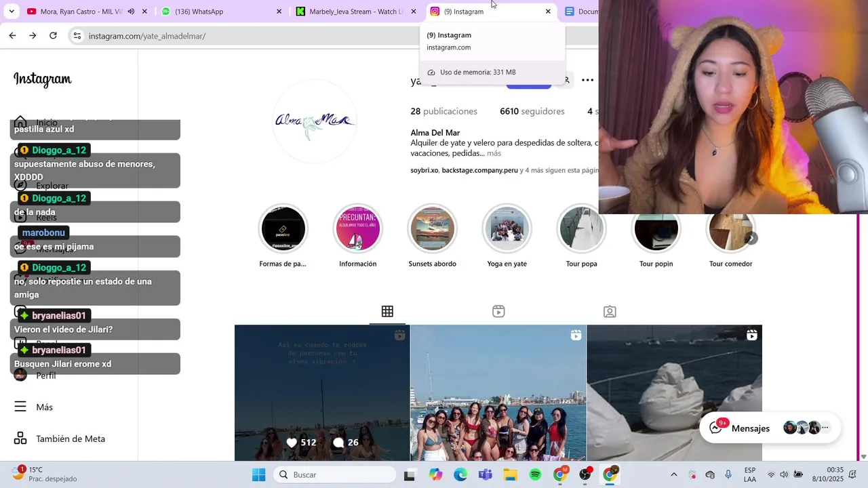Open Más menu in Instagram sidebar
Image resolution: width=868 pixels, height=488 pixels.
point(34,407)
